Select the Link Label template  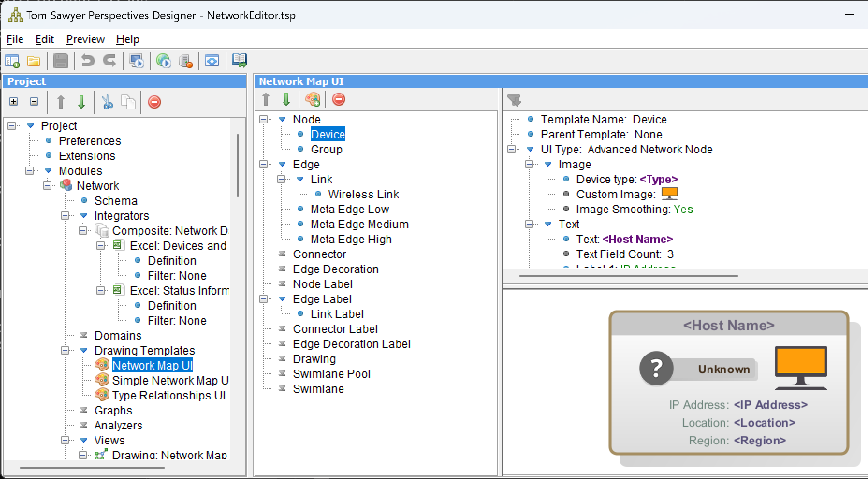(337, 314)
